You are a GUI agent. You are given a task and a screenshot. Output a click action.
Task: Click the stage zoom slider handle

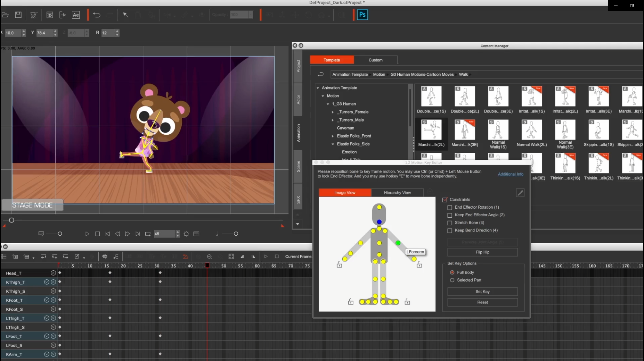click(11, 220)
